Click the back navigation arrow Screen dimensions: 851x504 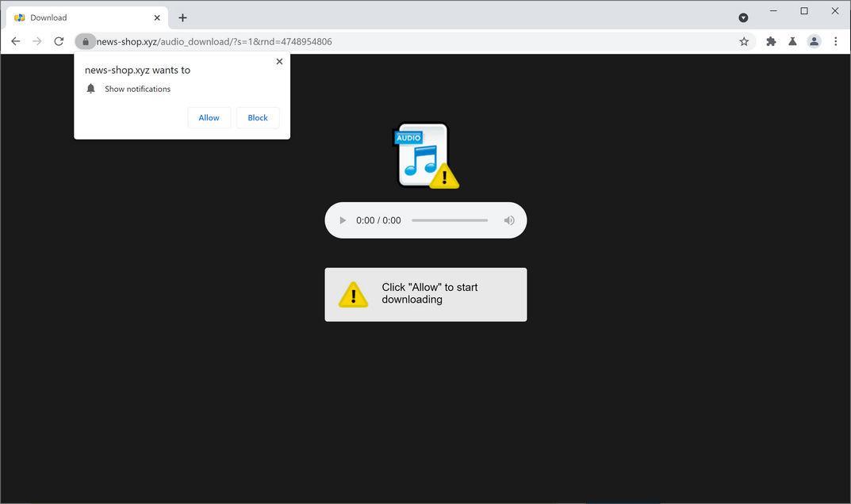click(16, 41)
